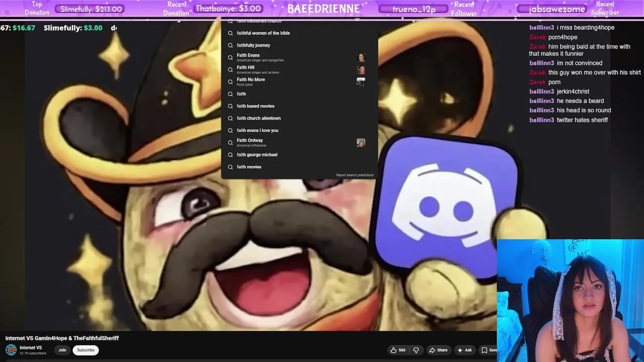The height and width of the screenshot is (362, 644).
Task: Subscribe to Internet VS channel
Action: [x=86, y=350]
